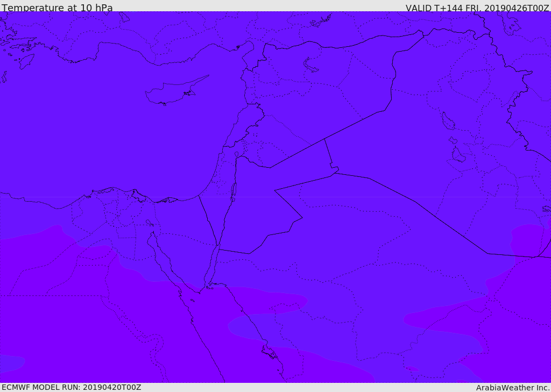Click the 'ArabiaWeather Inc' credit text
The width and height of the screenshot is (551, 392).
tap(512, 388)
